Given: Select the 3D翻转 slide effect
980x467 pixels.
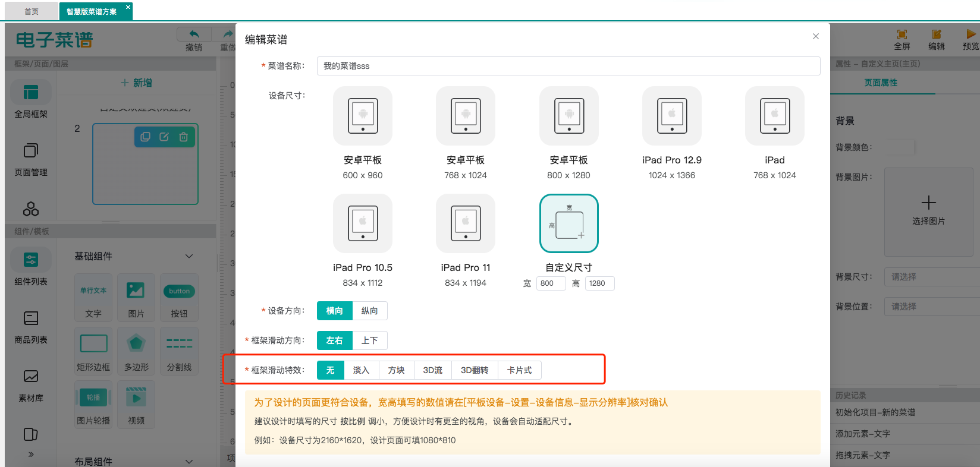Looking at the screenshot, I should coord(474,370).
